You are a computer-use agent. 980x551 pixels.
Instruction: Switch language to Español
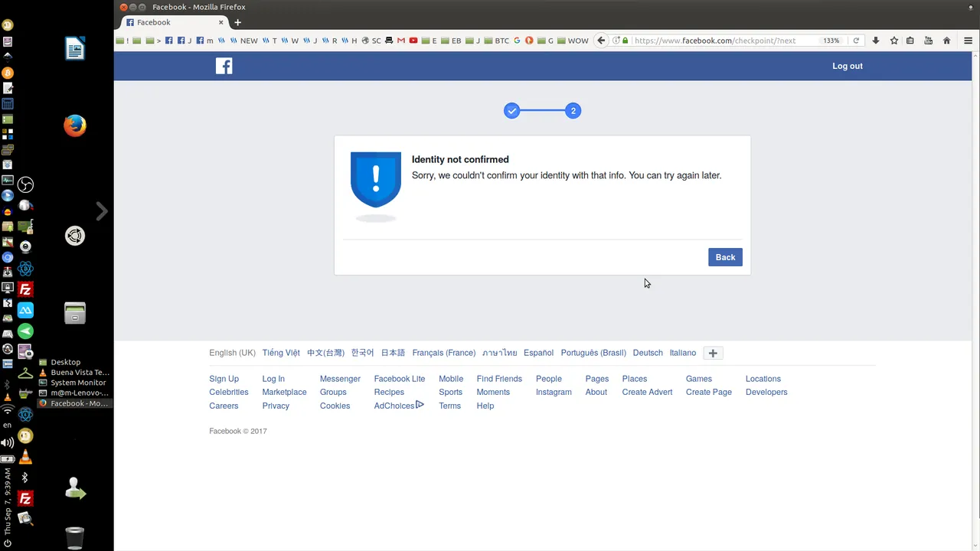(538, 353)
